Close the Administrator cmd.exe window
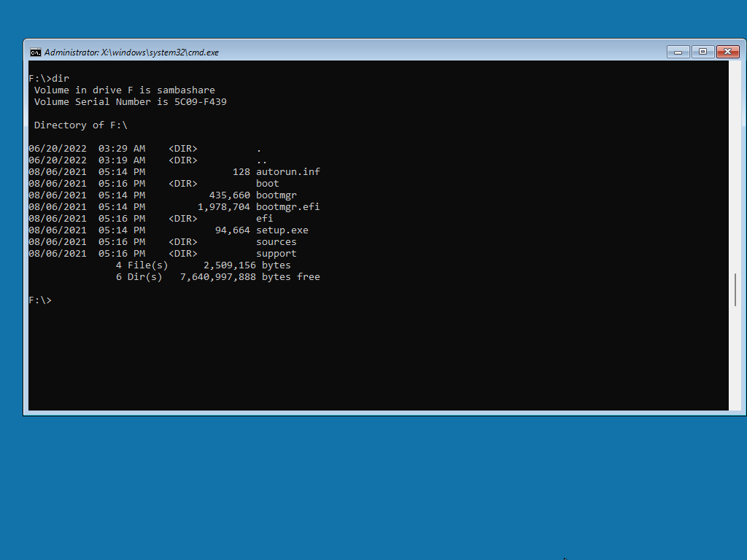 (x=728, y=52)
